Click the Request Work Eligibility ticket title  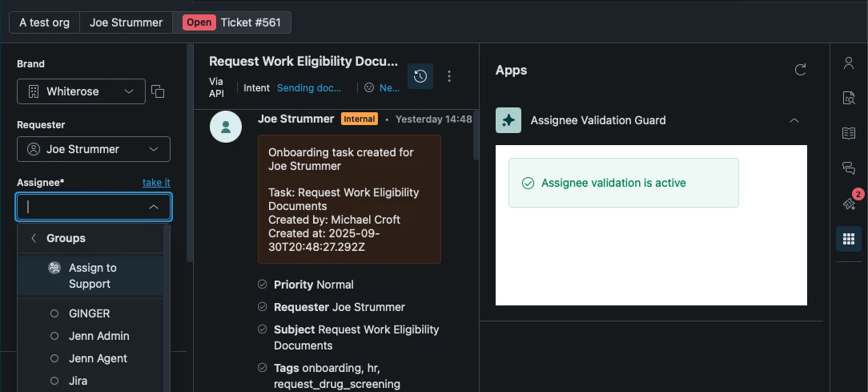[303, 61]
